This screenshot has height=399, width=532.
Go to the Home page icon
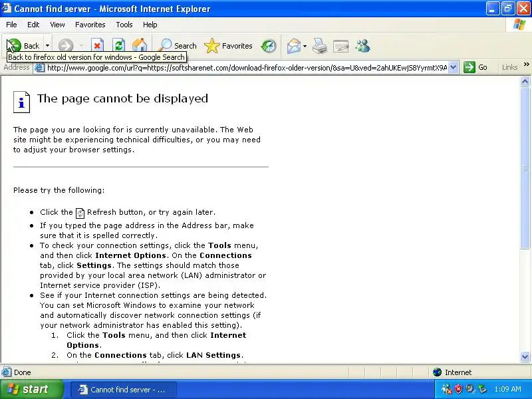[140, 45]
